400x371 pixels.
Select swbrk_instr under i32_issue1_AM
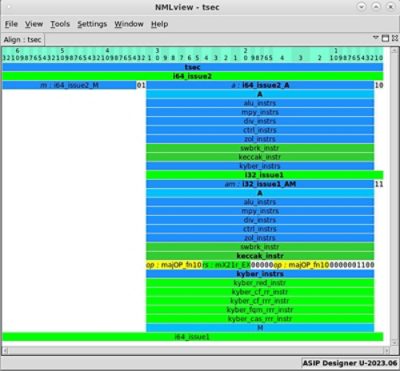coord(260,247)
